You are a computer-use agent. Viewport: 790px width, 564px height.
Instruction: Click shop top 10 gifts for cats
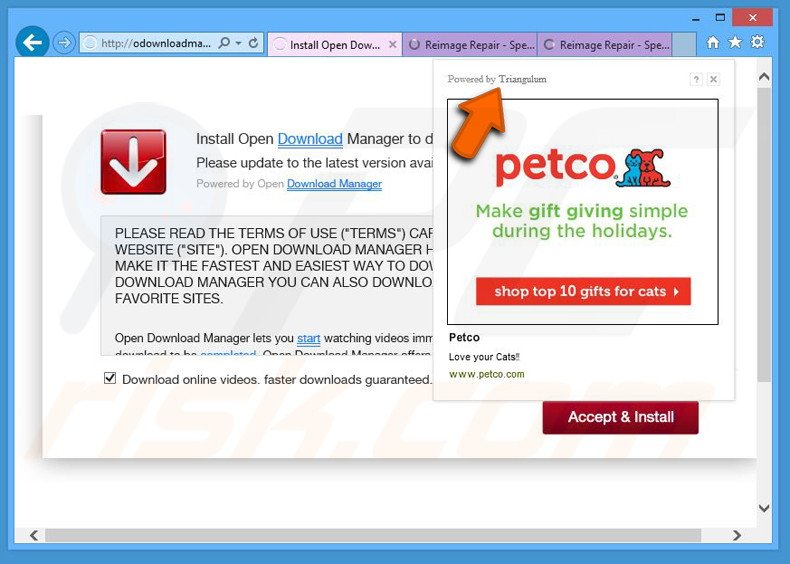[x=583, y=291]
